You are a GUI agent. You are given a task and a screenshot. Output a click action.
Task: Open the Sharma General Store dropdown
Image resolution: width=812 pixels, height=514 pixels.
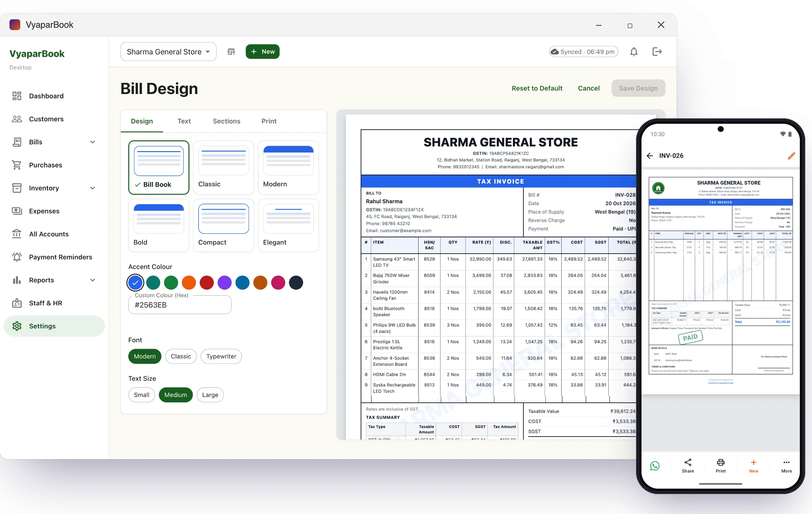[168, 52]
